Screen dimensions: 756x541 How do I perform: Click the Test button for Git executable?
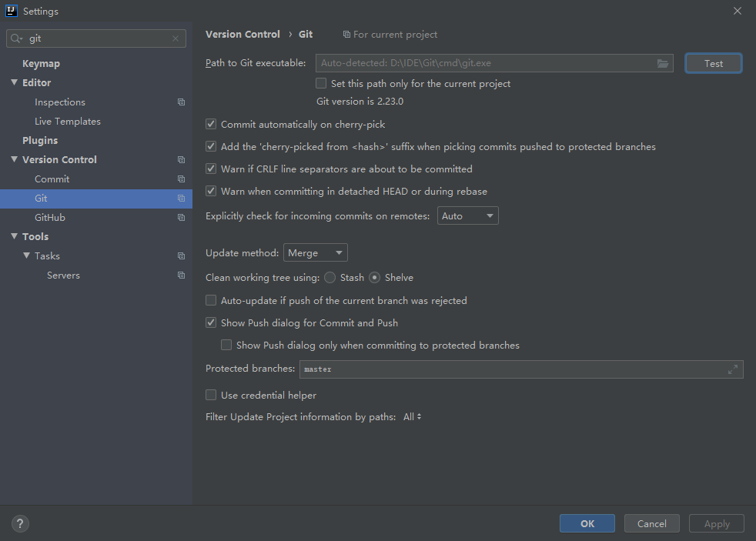tap(713, 63)
